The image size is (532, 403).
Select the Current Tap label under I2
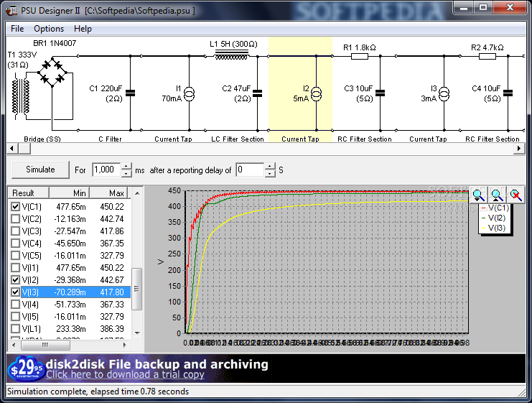(x=300, y=139)
